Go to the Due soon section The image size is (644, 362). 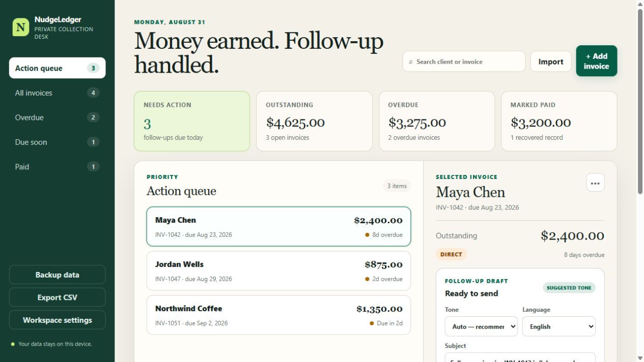pyautogui.click(x=57, y=142)
